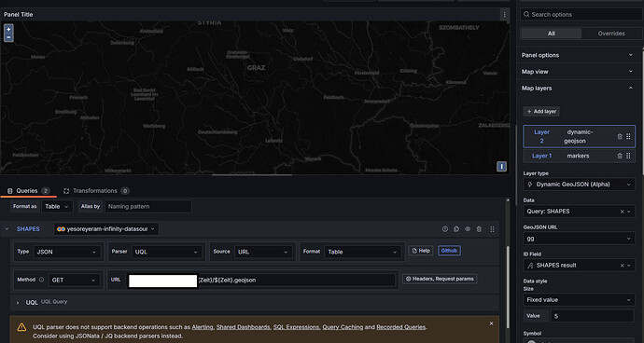
Task: Open the panel title three-dot menu
Action: (505, 14)
